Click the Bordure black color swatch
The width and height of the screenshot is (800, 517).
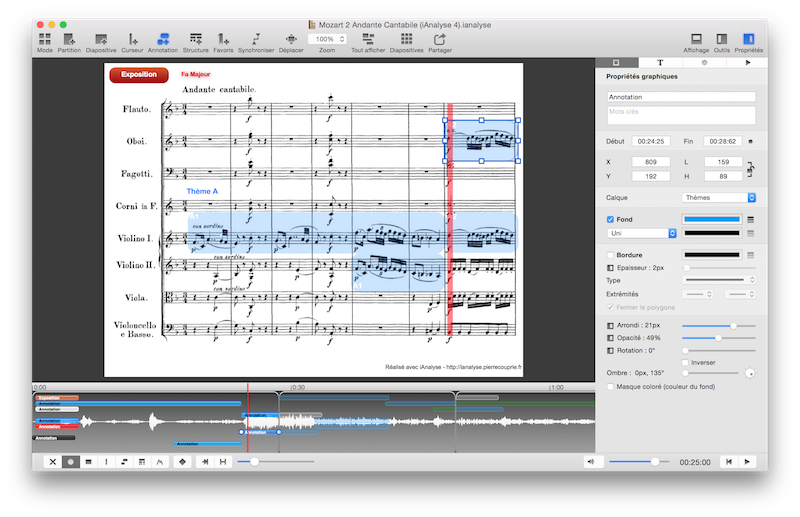tap(712, 255)
